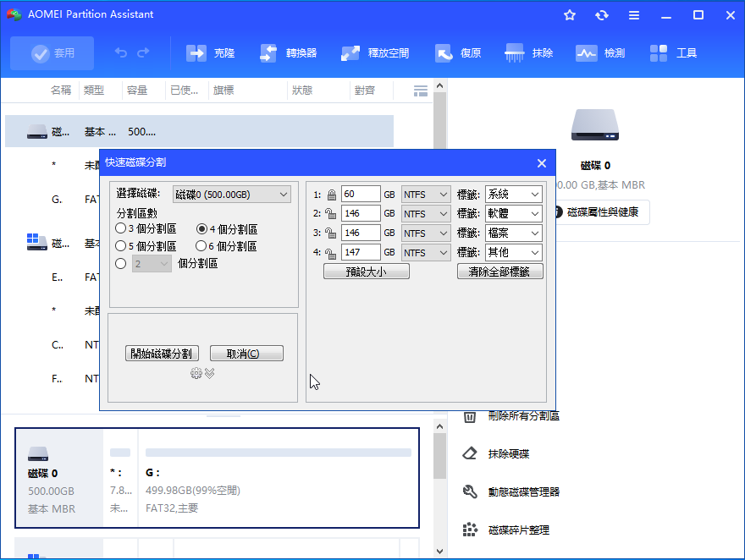Select the 6 partitions radio button
The image size is (745, 560).
201,246
